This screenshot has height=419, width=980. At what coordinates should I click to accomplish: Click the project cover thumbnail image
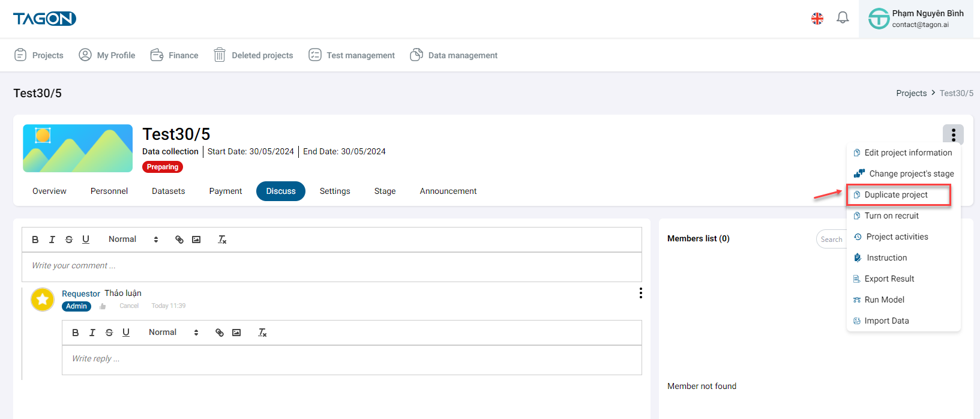click(77, 148)
